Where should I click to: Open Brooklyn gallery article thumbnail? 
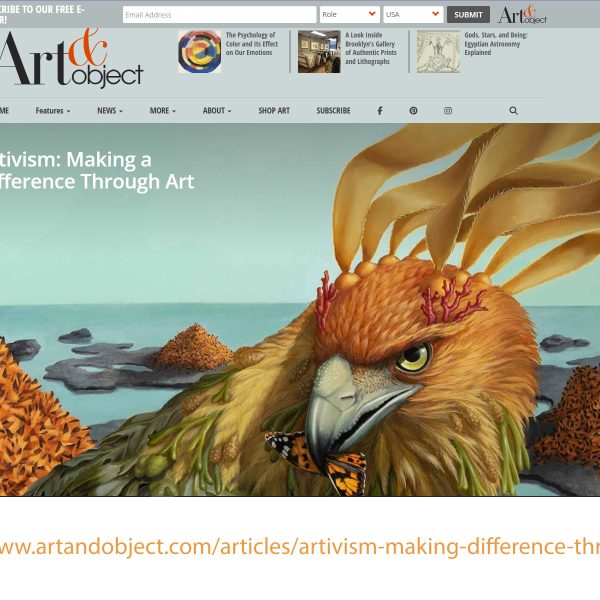(x=319, y=52)
